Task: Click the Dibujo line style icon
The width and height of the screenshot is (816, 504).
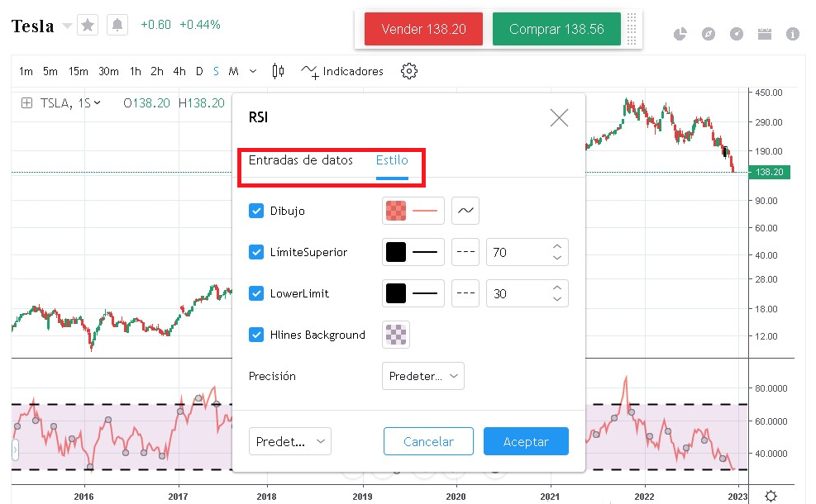Action: click(466, 211)
